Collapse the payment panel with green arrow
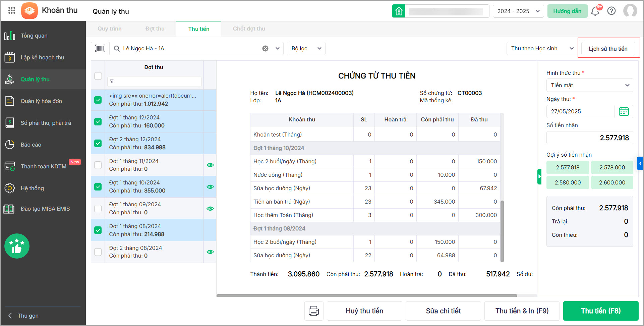644x326 pixels. coord(539,176)
